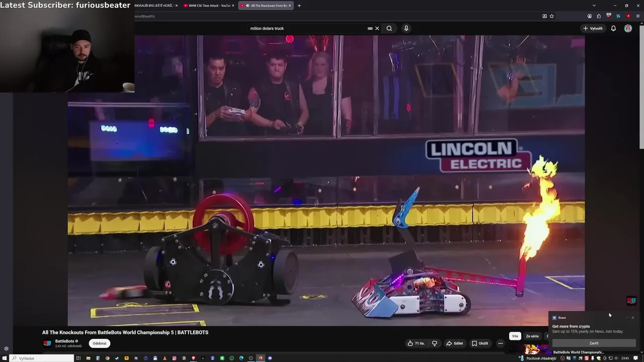This screenshot has height=362, width=644.
Task: Clear the YouTube search text
Action: (x=377, y=28)
